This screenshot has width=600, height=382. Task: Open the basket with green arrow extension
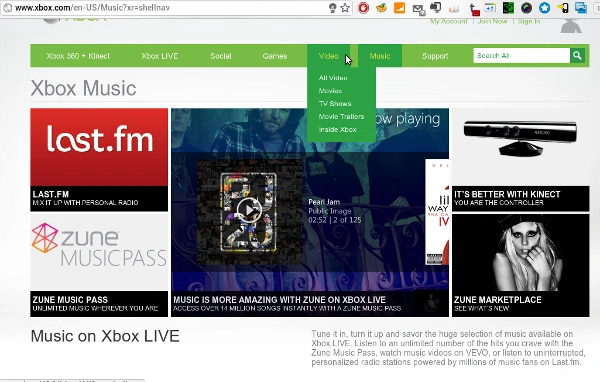pyautogui.click(x=381, y=8)
